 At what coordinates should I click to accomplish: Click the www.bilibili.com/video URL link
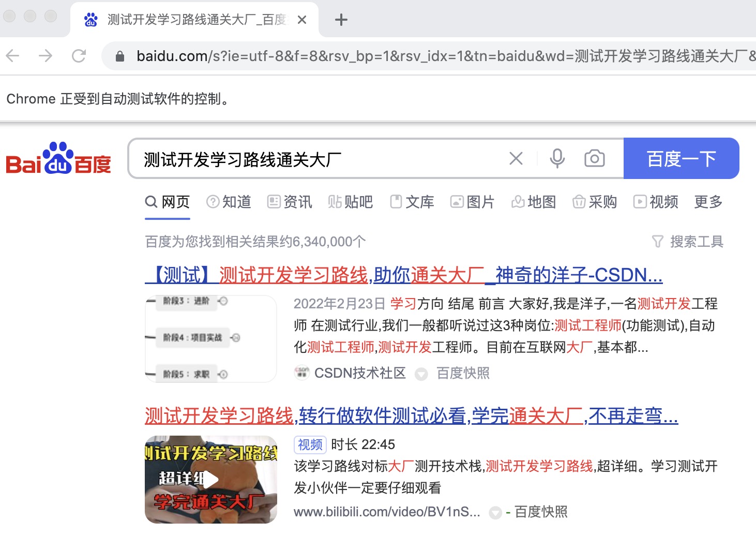[x=387, y=512]
